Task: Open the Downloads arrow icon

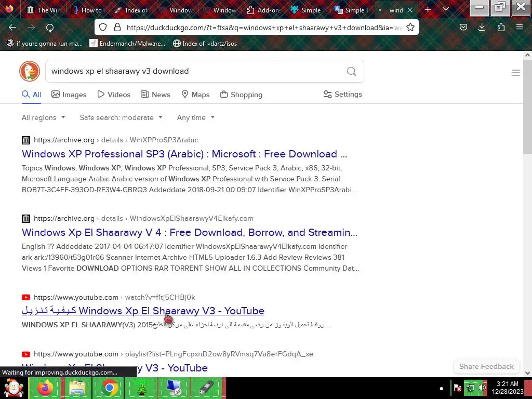Action: 482,27
